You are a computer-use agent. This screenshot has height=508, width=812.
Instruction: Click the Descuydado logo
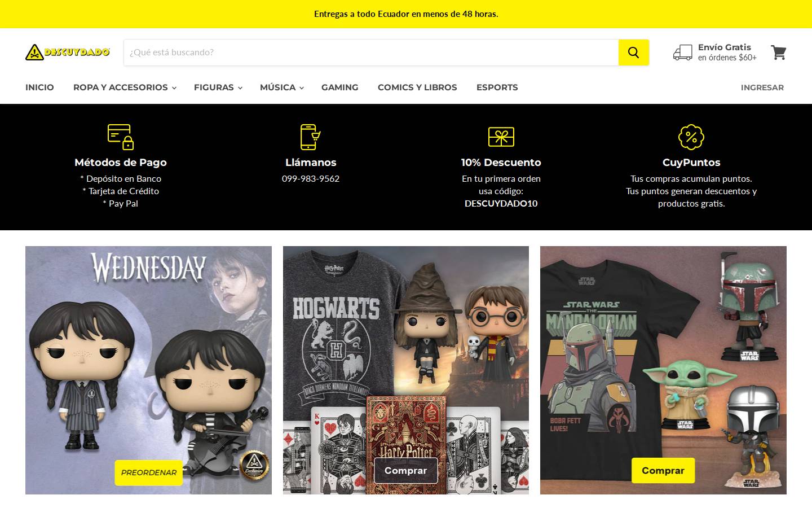pyautogui.click(x=68, y=52)
